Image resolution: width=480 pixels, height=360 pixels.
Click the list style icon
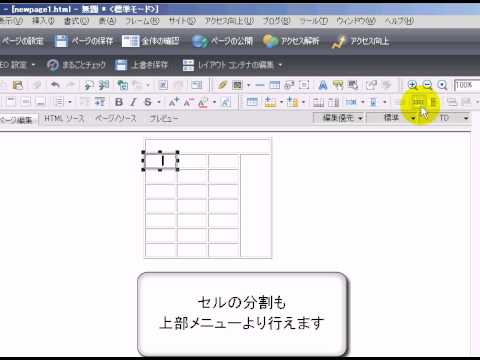pyautogui.click(x=59, y=101)
